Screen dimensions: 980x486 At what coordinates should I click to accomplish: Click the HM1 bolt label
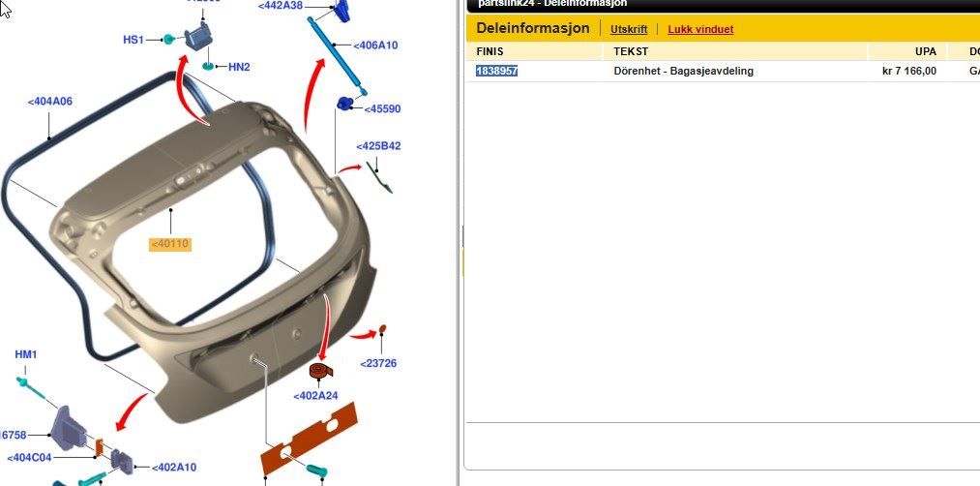pos(25,354)
